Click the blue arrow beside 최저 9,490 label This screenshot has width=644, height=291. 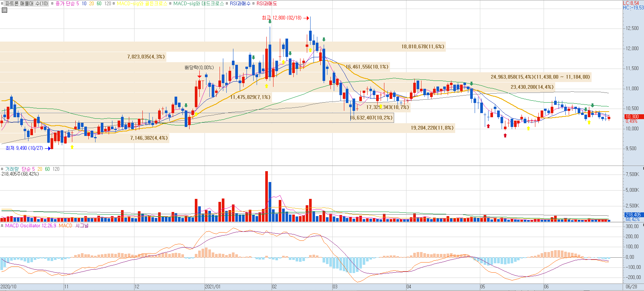point(48,148)
